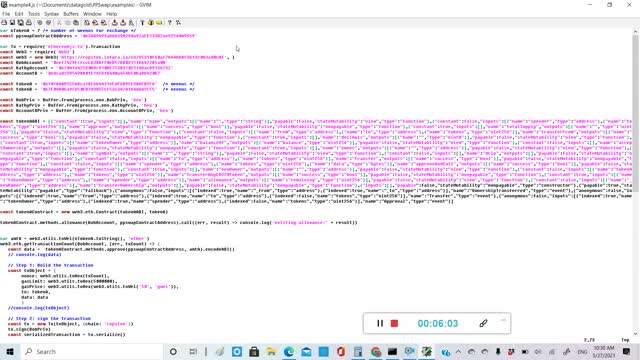
Task: Click the 'const ppswapContractAddress' code line
Action: [98, 36]
